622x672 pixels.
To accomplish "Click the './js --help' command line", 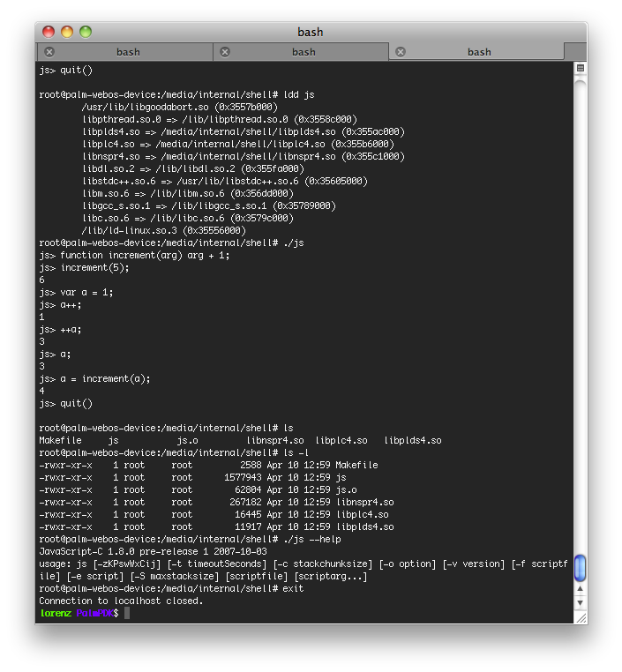I will point(190,540).
